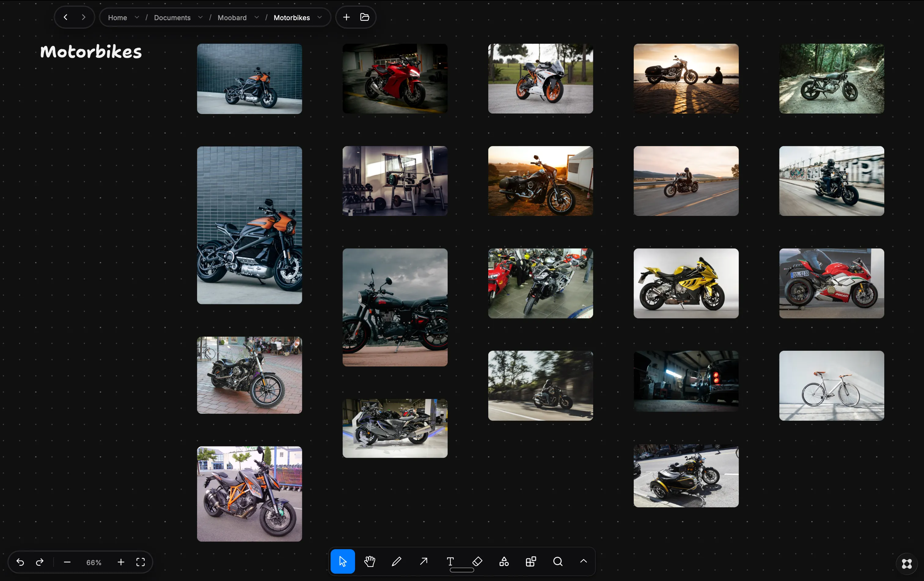Expand the dropdown next to Moobard
The width and height of the screenshot is (924, 581).
(257, 17)
